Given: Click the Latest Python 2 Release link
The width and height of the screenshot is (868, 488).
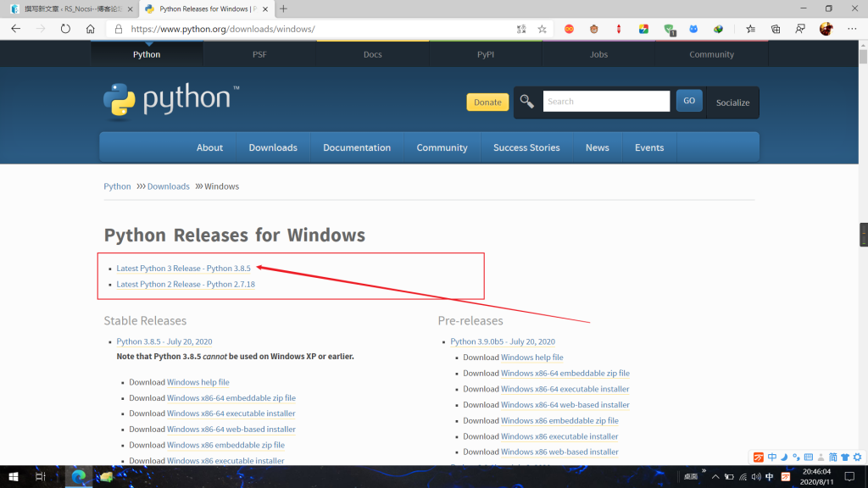Looking at the screenshot, I should pyautogui.click(x=186, y=285).
